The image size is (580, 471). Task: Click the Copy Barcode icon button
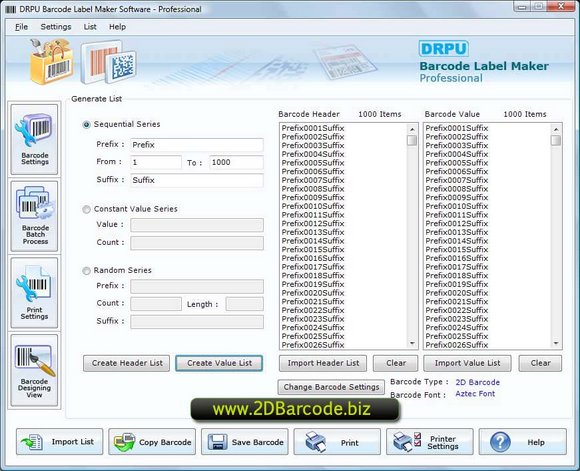(152, 442)
